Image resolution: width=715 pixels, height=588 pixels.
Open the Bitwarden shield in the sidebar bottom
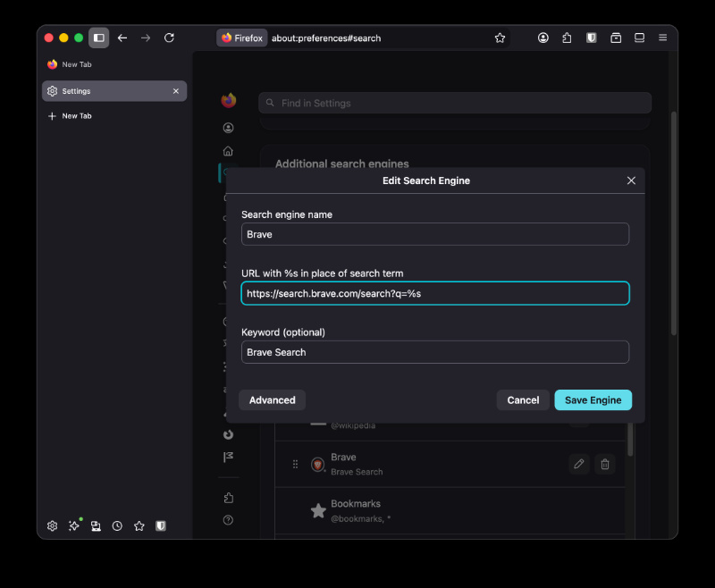pos(161,526)
